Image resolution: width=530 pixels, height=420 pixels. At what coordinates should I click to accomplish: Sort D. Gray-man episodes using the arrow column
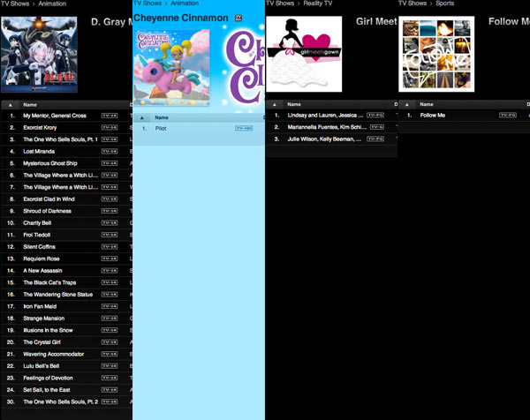pyautogui.click(x=11, y=104)
